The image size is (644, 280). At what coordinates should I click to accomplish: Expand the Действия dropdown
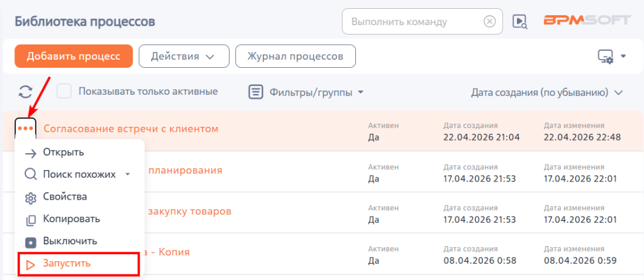click(x=184, y=56)
